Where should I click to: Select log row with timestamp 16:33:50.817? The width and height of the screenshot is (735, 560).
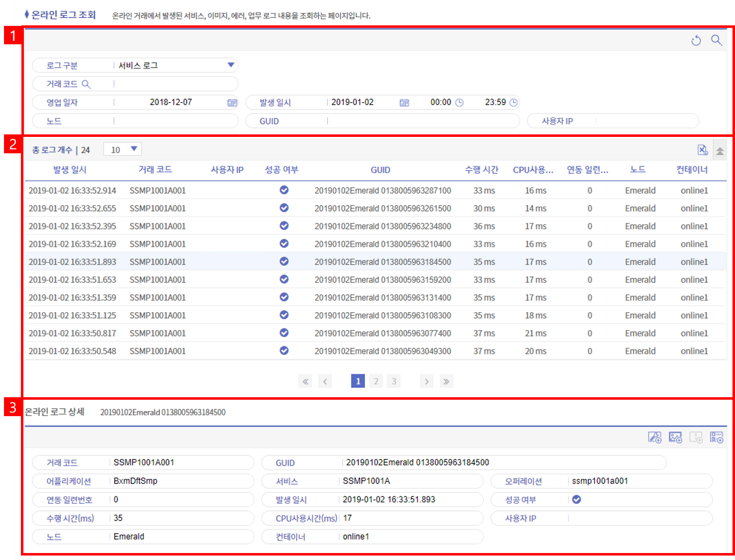pos(375,333)
